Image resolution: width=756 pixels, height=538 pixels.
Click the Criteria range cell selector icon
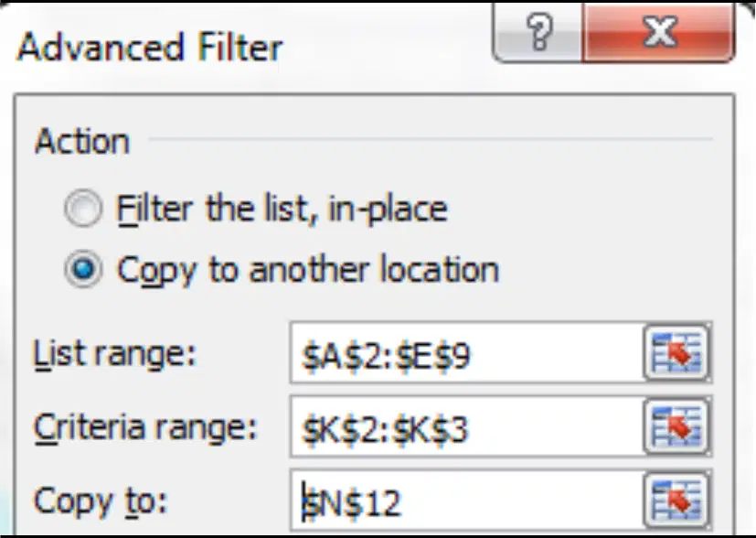coord(676,426)
